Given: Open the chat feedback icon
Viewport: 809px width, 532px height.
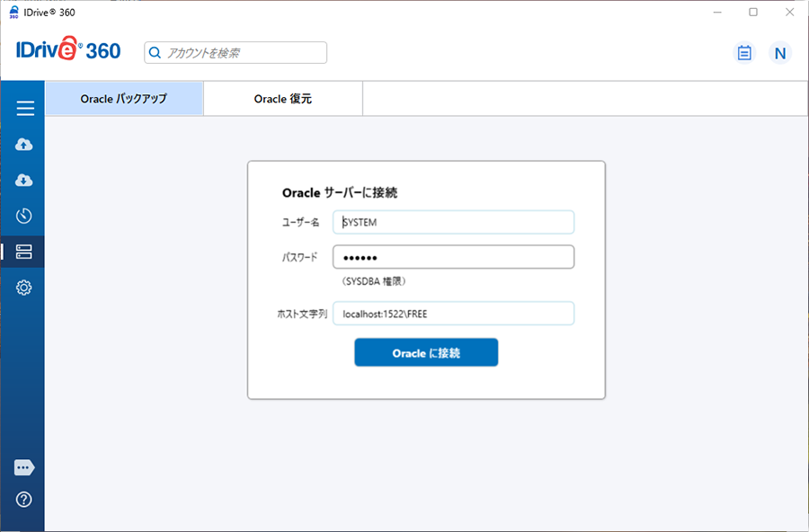Looking at the screenshot, I should coord(24,467).
